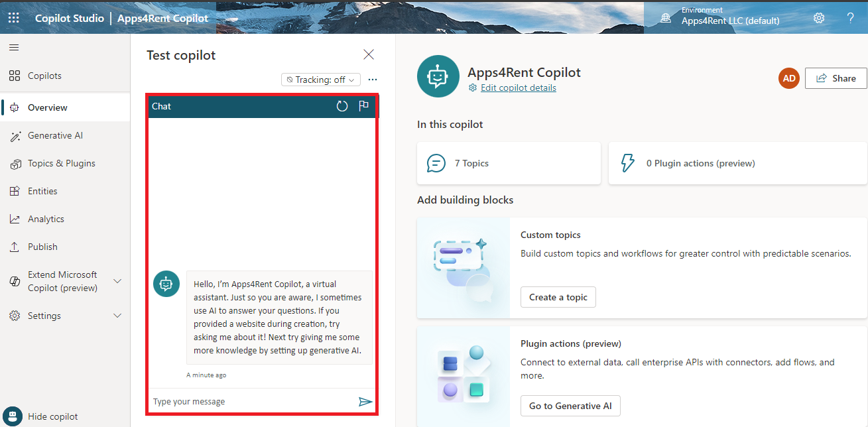This screenshot has width=868, height=427.
Task: Open Help using the question mark icon
Action: coord(851,18)
